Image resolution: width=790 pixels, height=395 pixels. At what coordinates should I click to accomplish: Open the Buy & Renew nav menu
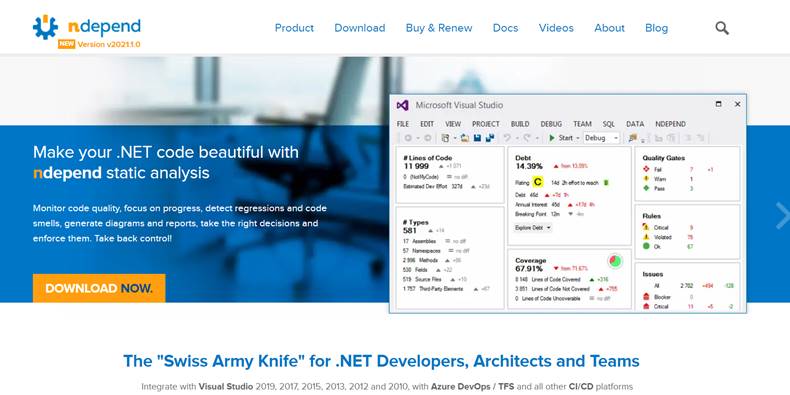[439, 28]
